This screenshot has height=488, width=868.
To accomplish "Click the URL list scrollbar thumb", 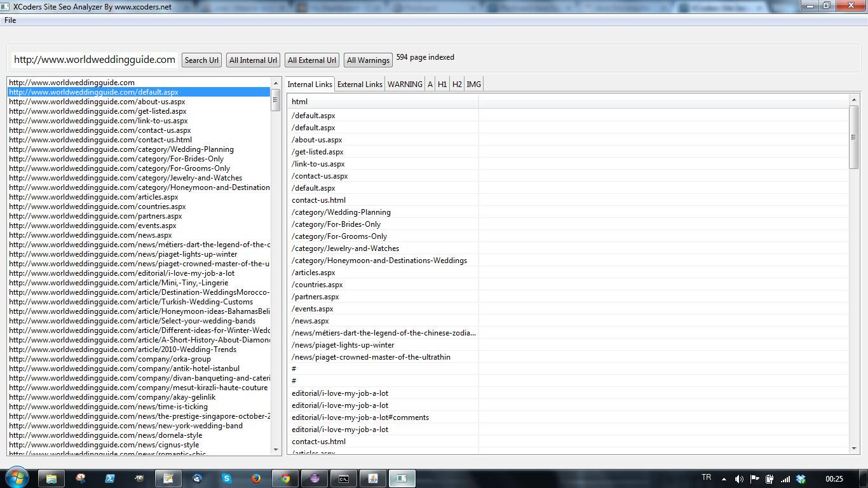I will pos(276,100).
